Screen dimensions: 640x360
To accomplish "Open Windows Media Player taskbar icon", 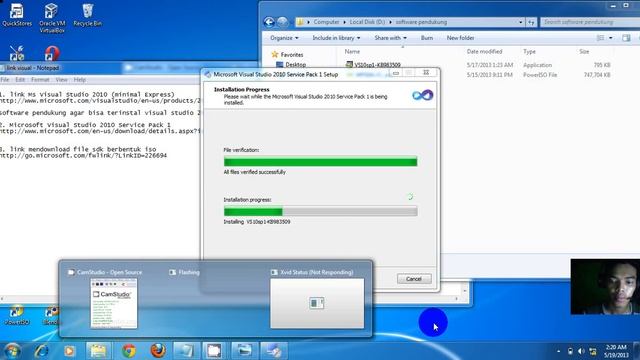I will pos(69,351).
